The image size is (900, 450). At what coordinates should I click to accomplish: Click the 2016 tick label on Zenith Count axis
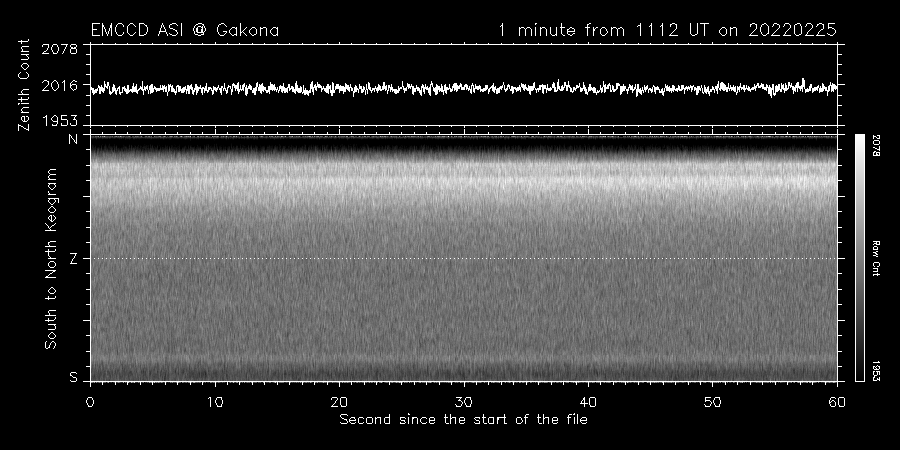[x=60, y=86]
